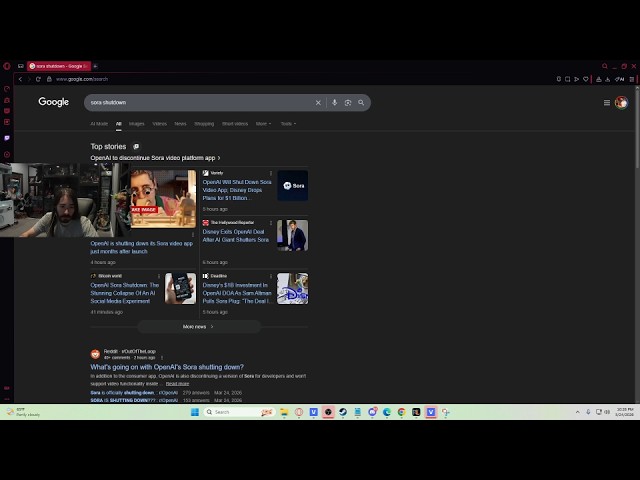Expand the More news section
Screen dimensions: 640x480
coord(198,326)
